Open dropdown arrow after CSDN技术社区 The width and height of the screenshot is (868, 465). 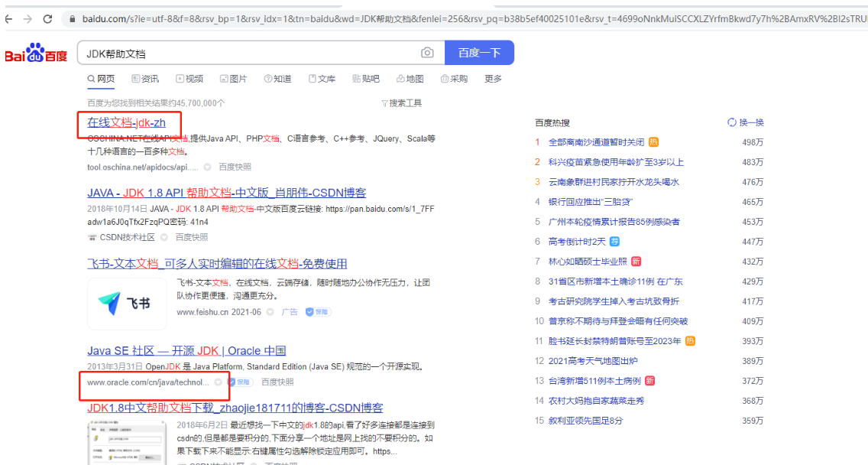click(x=164, y=237)
